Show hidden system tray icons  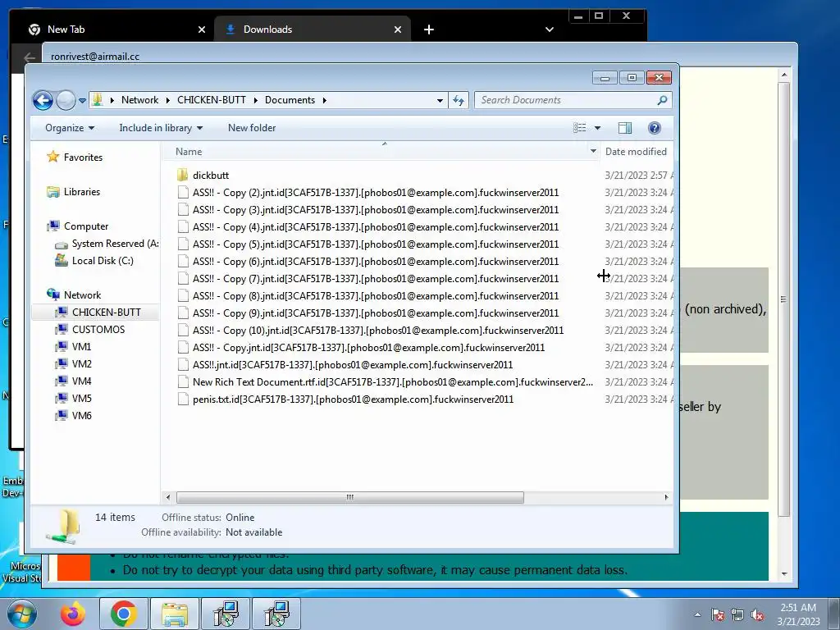tap(697, 614)
